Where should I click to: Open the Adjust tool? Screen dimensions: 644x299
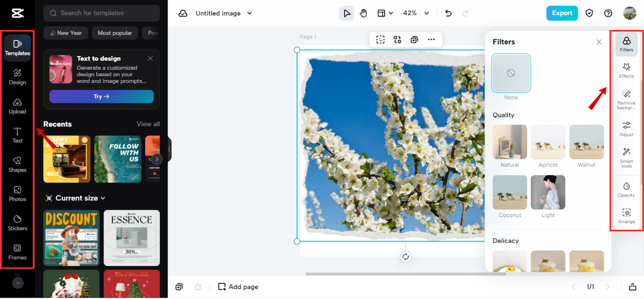click(x=626, y=129)
